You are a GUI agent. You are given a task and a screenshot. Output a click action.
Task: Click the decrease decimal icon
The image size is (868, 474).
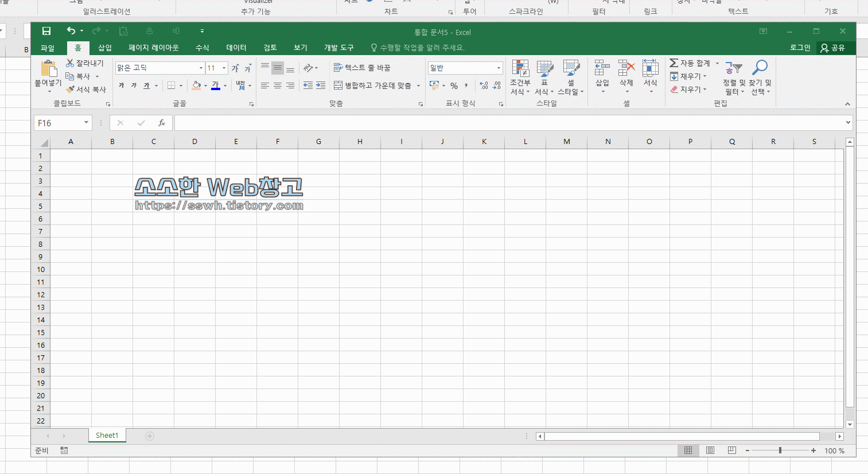coord(497,86)
